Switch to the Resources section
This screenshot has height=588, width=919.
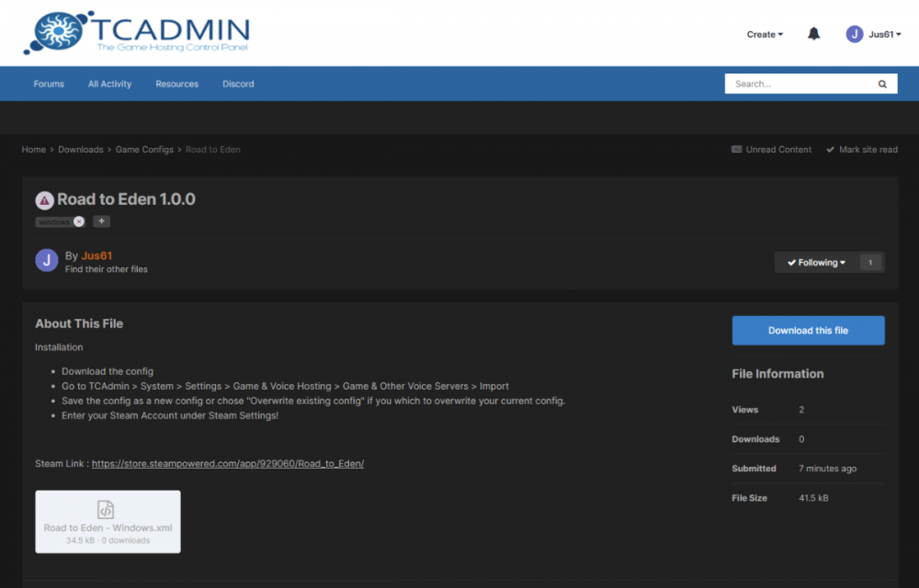176,83
